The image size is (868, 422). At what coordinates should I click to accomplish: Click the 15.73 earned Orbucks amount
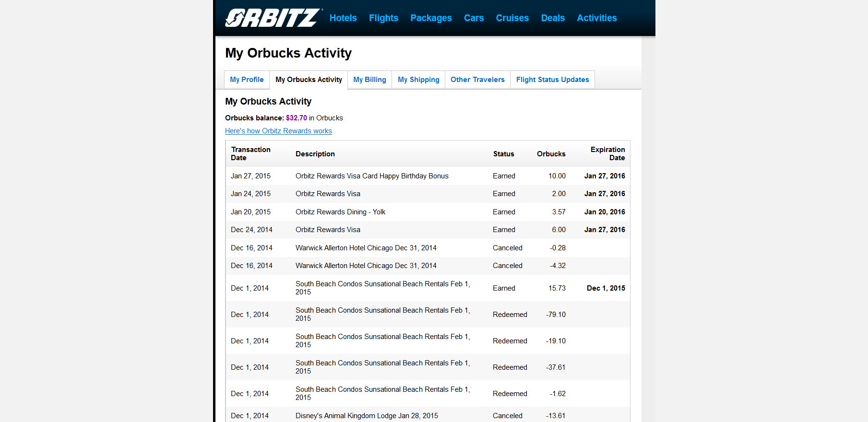[x=557, y=288]
